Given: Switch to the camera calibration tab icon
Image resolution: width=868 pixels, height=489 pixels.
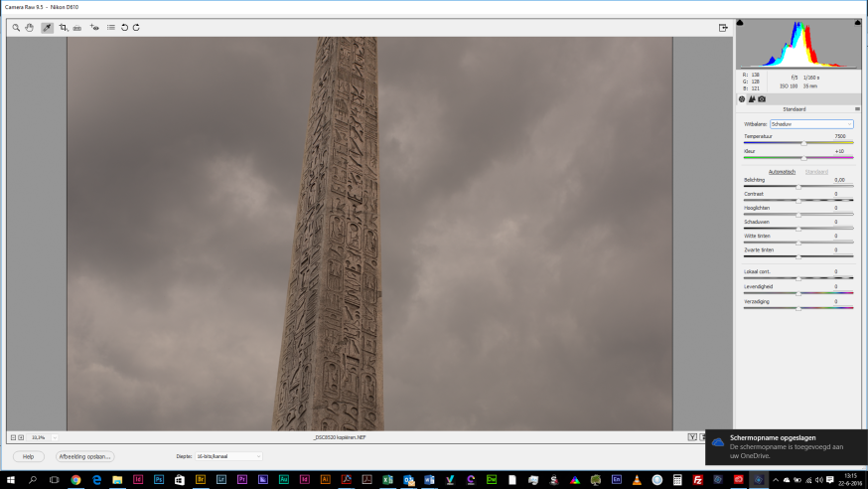Looking at the screenshot, I should click(x=762, y=98).
